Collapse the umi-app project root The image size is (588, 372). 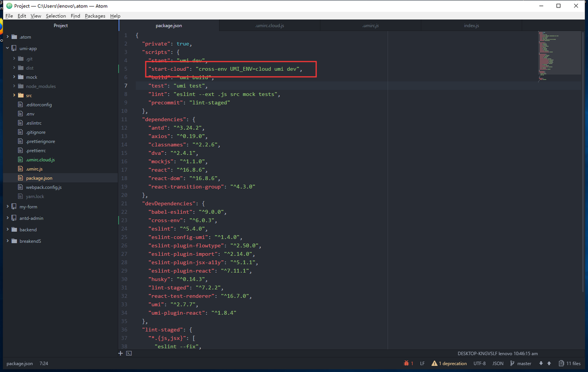pos(7,48)
